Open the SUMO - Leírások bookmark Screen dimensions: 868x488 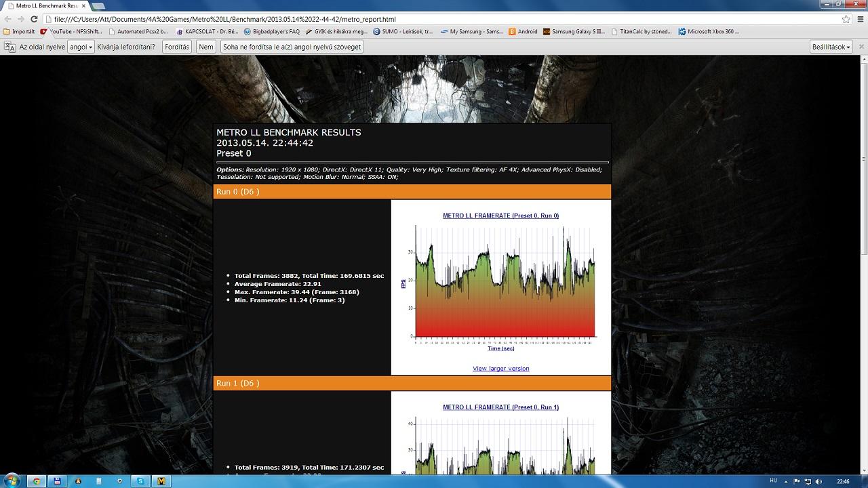click(x=403, y=31)
